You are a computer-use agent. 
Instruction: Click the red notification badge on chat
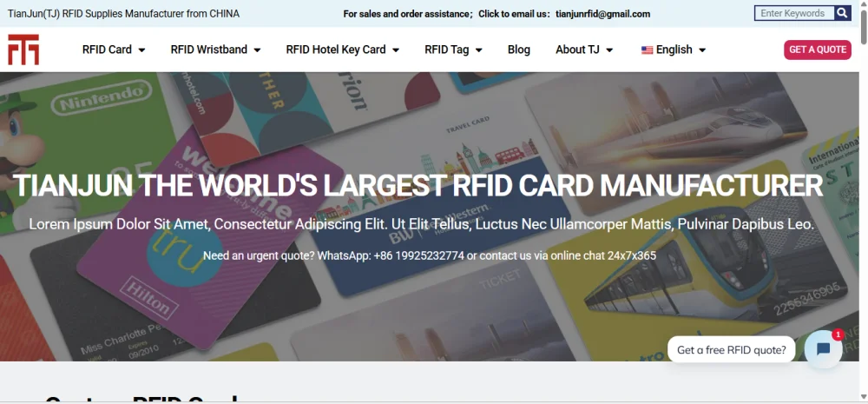[x=838, y=334]
